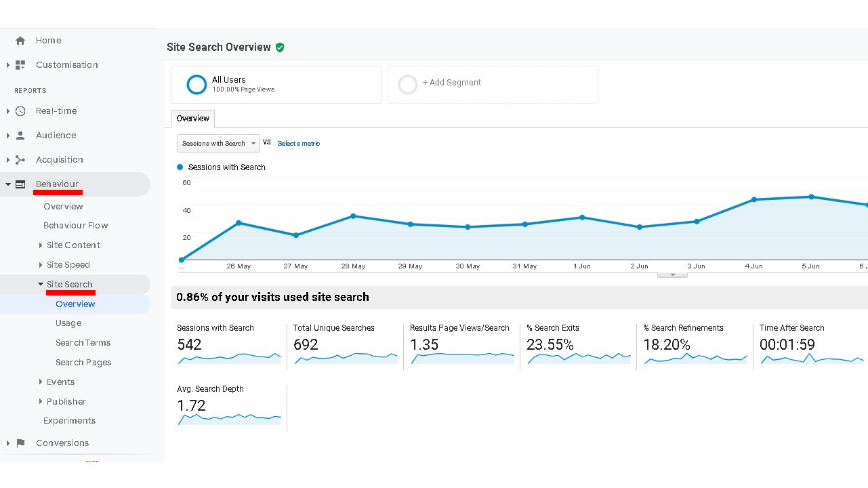Screen dimensions: 868x488
Task: Click the Customisation dashboard icon
Action: [x=20, y=65]
